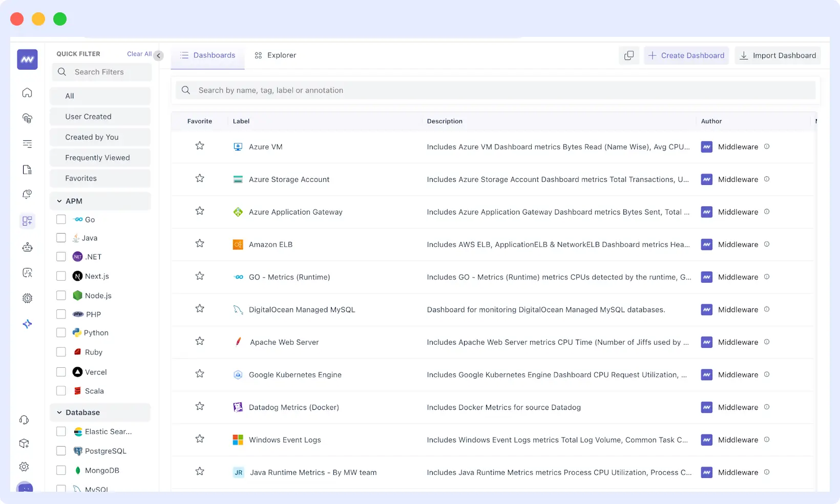
Task: Click info icon next to Apache Web Server author
Action: (x=767, y=342)
